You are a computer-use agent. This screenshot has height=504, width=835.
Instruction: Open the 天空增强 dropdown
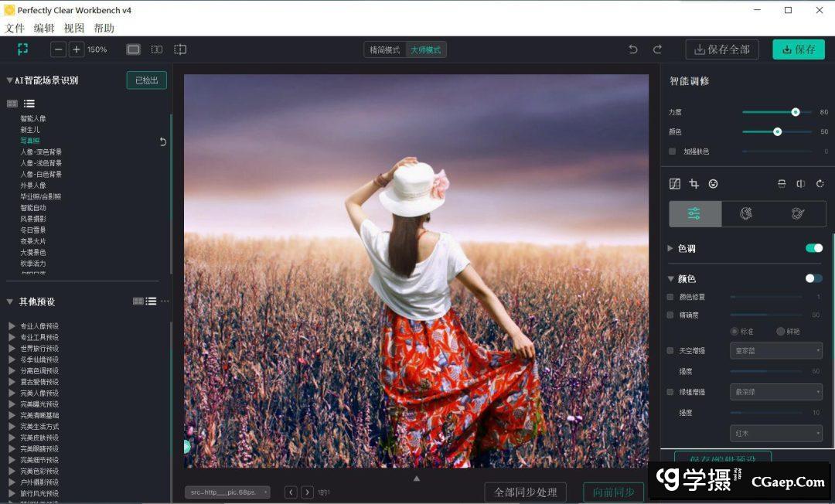(x=775, y=351)
